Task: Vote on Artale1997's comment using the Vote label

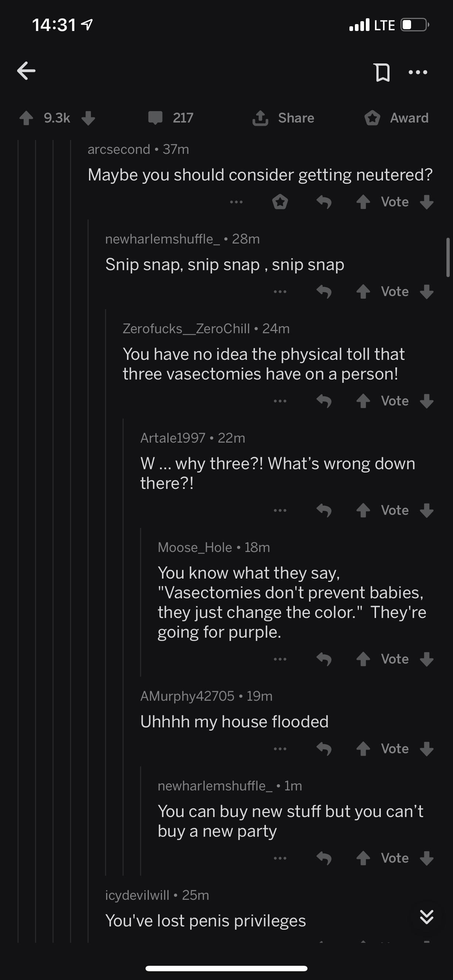Action: [394, 510]
